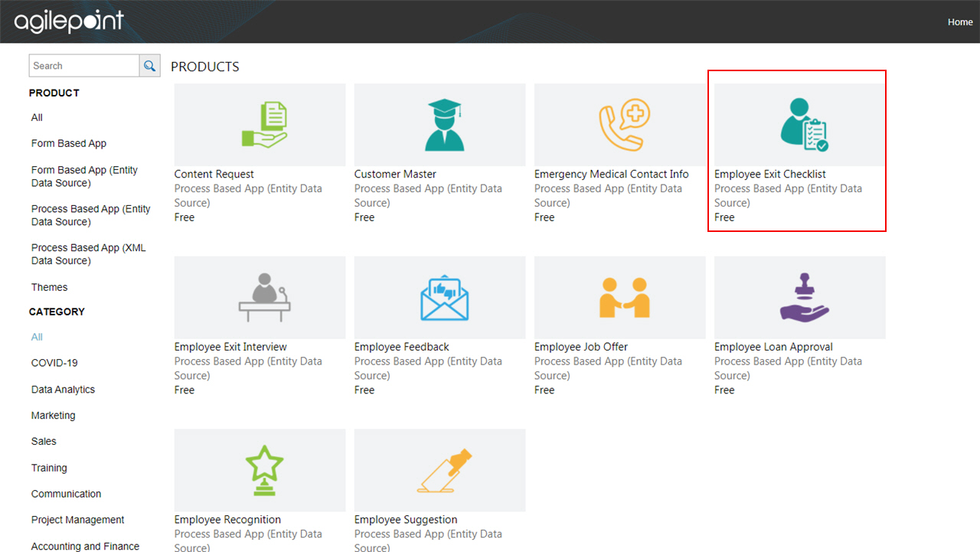Choose the Accounting and Finance category
Image resolution: width=980 pixels, height=552 pixels.
85,546
